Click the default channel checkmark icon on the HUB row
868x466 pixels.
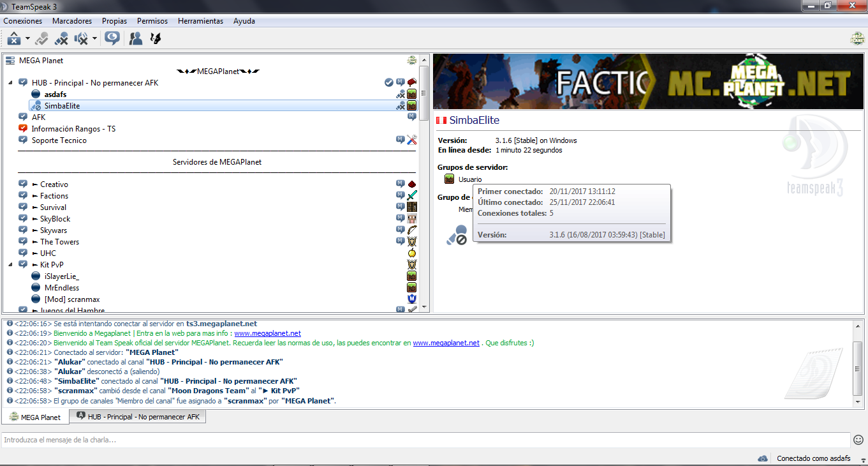[389, 83]
